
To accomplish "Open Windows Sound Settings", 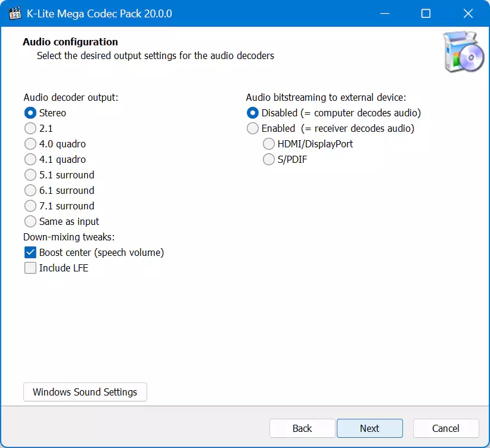I will click(x=85, y=392).
